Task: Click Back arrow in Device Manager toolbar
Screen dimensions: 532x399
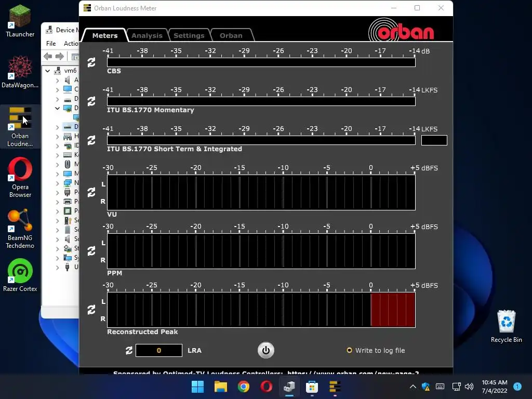Action: tap(48, 56)
